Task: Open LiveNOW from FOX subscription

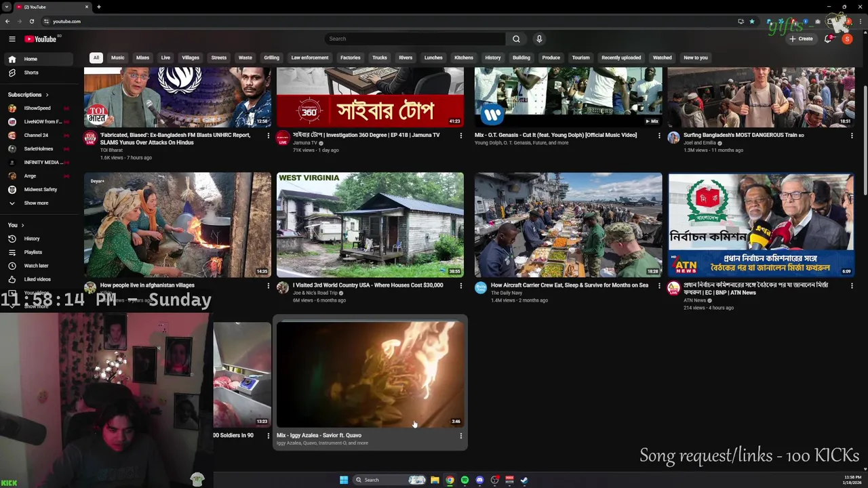Action: point(37,121)
